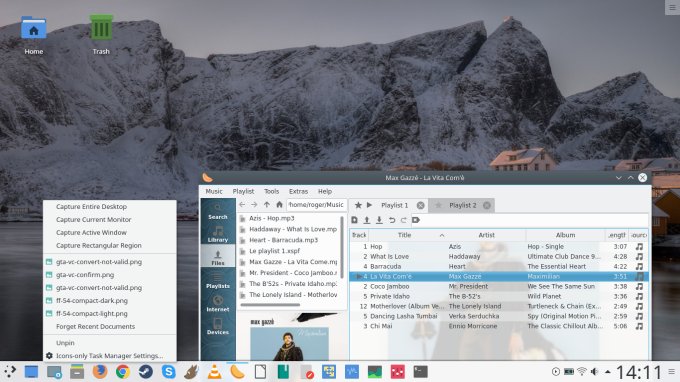
Task: Click the music note source icon for Hop
Action: [639, 246]
